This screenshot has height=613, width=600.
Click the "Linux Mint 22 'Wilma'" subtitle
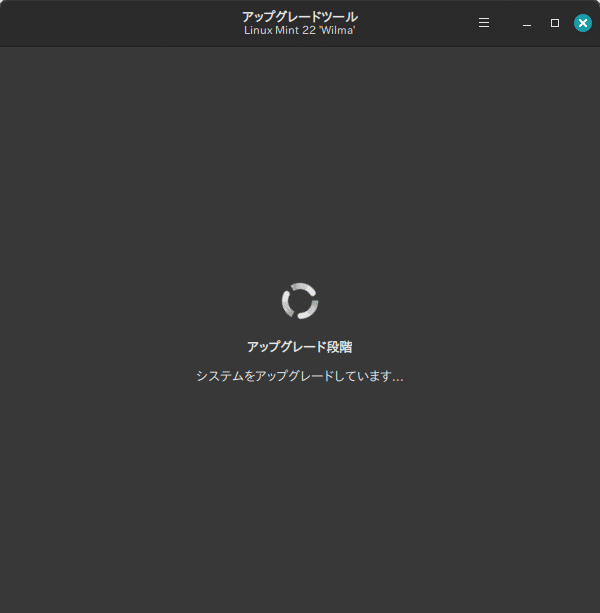pos(300,30)
